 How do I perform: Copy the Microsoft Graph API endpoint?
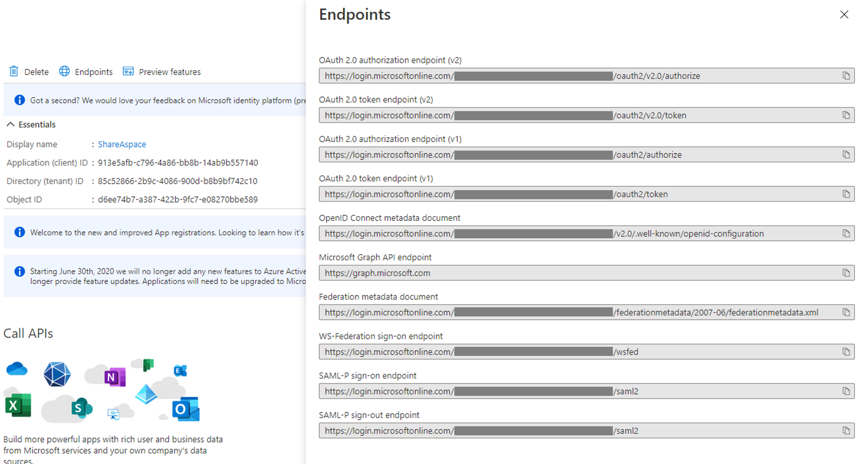[x=846, y=273]
